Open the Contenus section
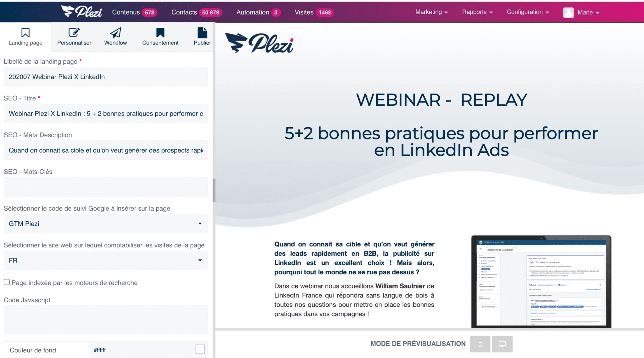Screen dimensions: 644x358 (126, 12)
